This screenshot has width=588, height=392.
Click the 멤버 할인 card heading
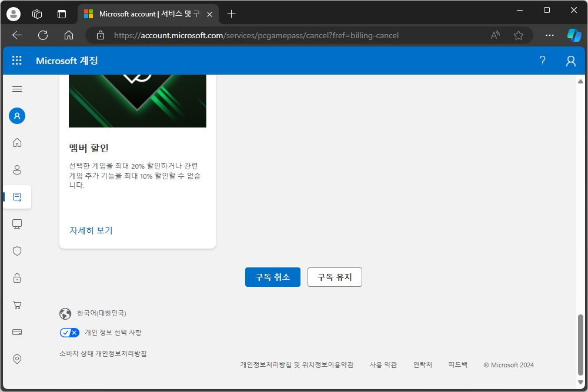pyautogui.click(x=89, y=148)
